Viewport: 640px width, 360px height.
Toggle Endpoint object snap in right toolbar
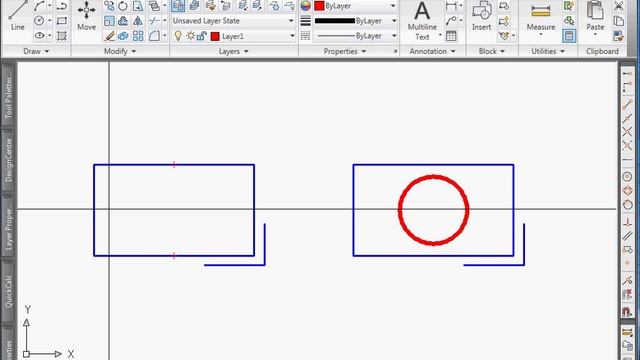click(627, 104)
